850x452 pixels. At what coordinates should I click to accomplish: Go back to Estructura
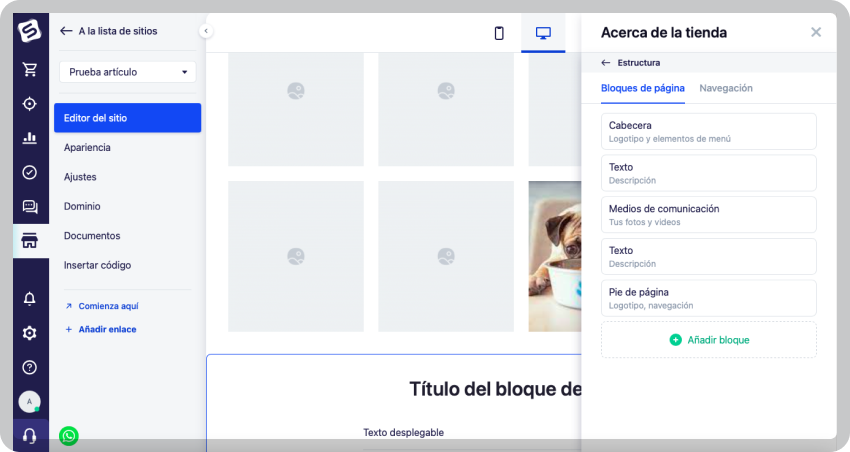pos(631,63)
